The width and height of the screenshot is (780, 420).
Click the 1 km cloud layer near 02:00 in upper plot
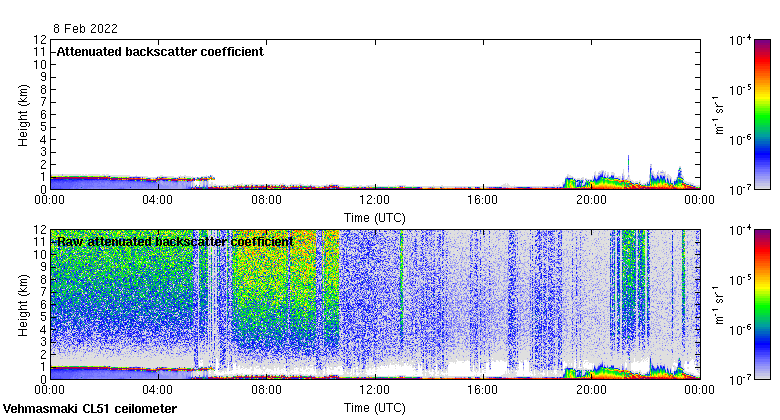click(x=103, y=177)
